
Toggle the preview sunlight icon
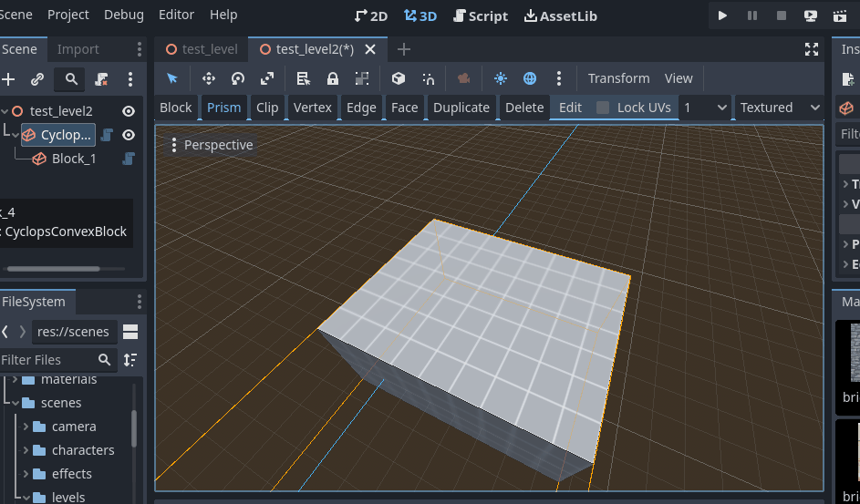coord(500,78)
